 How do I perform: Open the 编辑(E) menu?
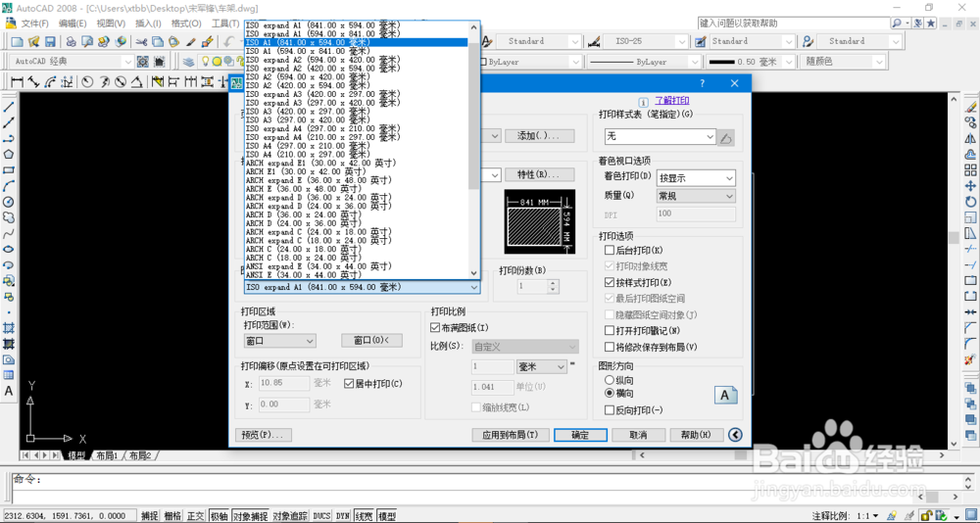(73, 24)
